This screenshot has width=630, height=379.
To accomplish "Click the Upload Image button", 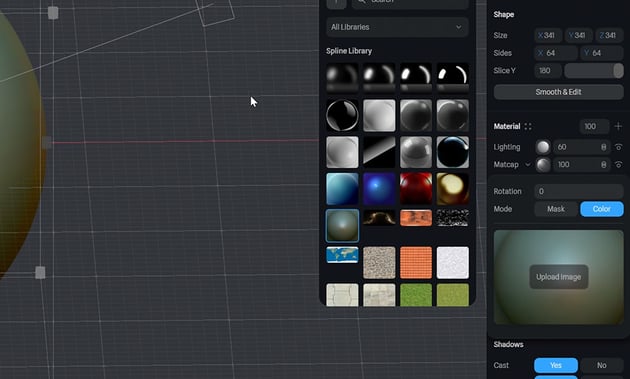I will pos(558,277).
